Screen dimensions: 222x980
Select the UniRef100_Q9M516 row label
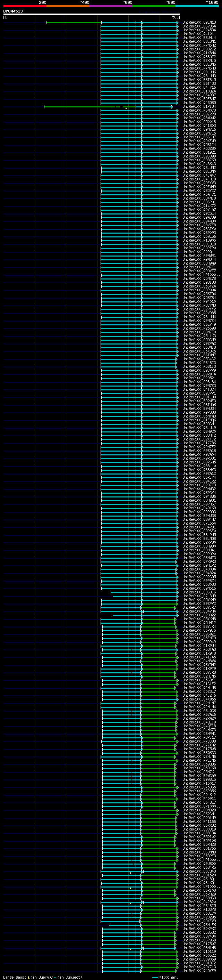coord(199,589)
